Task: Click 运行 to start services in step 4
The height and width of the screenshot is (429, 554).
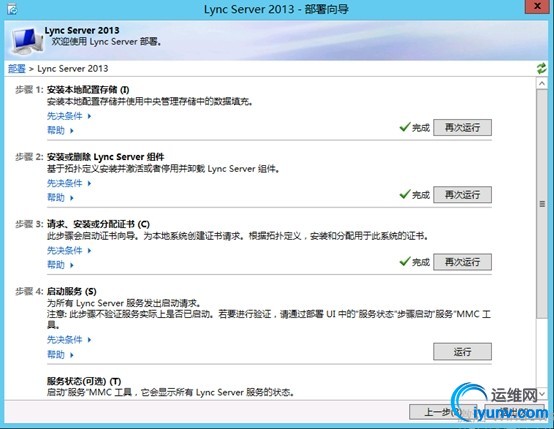Action: [462, 352]
